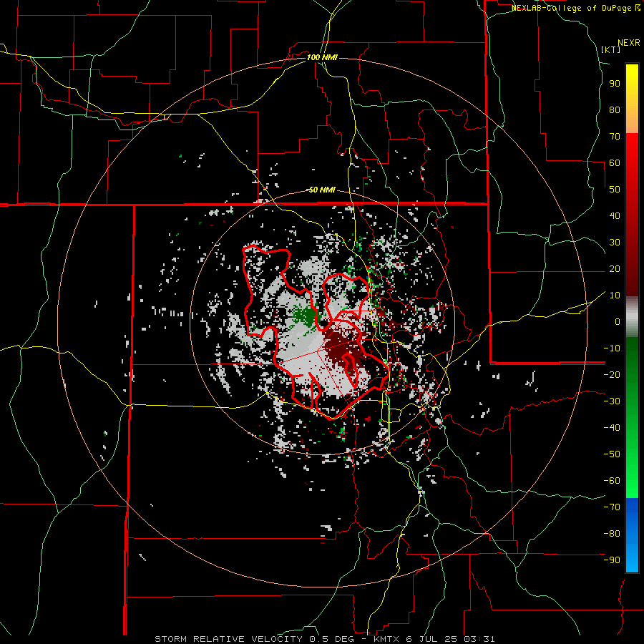644x644 pixels.
Task: Click the "KMTX" radar site identifier
Action: pyautogui.click(x=388, y=639)
